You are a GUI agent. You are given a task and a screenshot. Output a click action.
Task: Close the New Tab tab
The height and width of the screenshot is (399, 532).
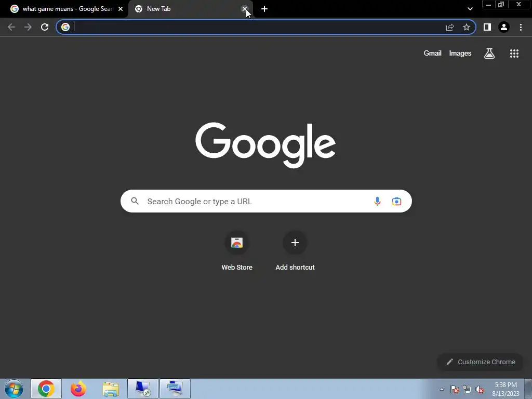tap(244, 9)
